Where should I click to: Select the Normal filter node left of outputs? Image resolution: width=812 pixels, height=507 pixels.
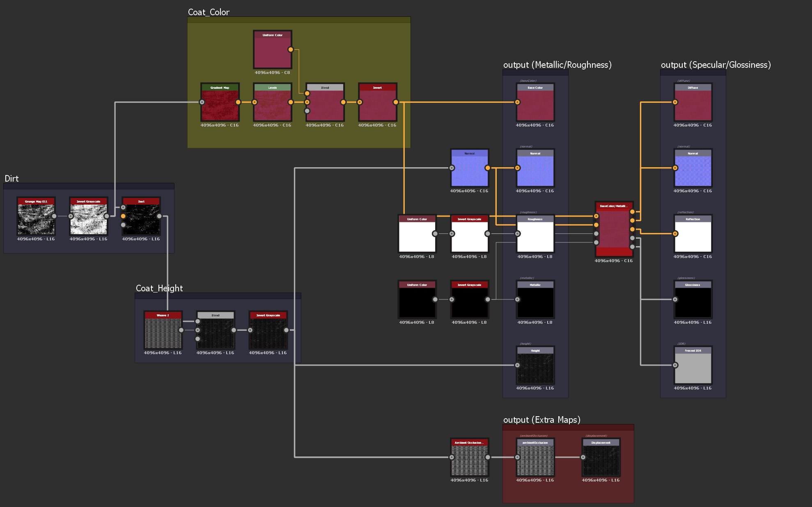coord(470,168)
